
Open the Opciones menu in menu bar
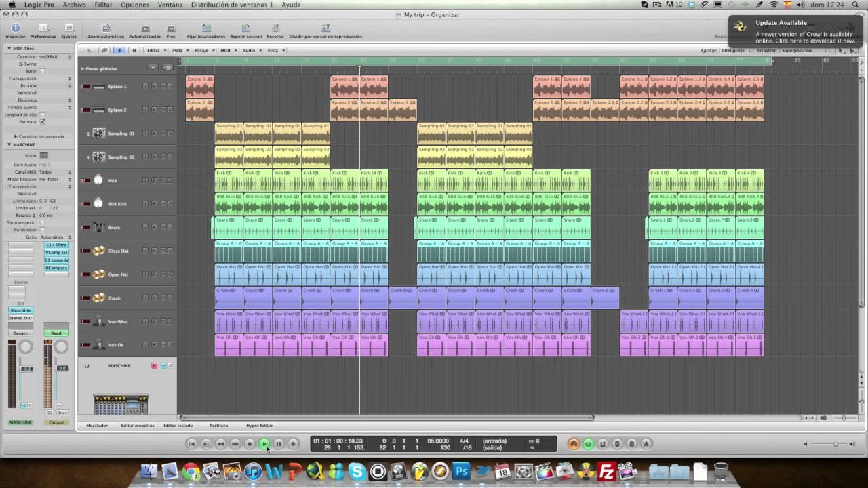[134, 5]
